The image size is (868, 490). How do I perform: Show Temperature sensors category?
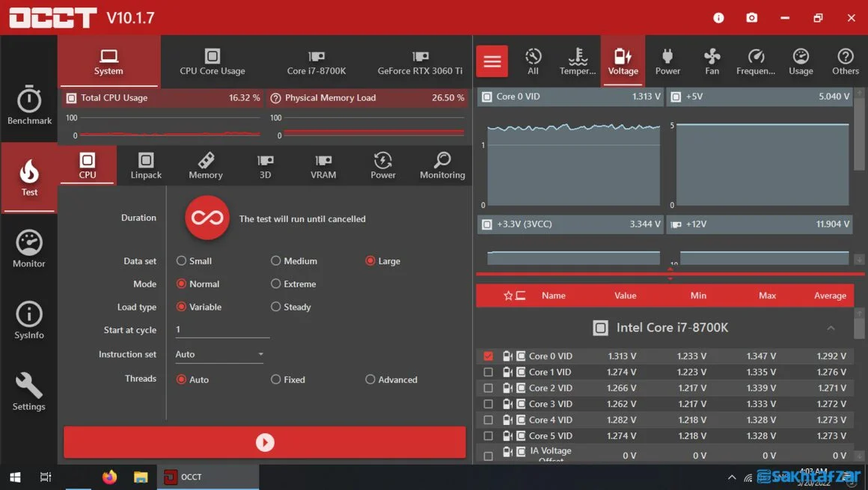click(578, 61)
